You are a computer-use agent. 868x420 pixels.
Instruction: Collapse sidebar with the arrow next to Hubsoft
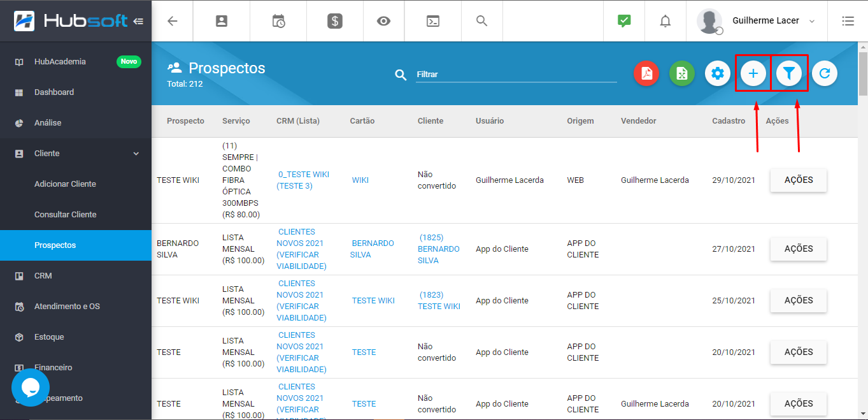click(138, 20)
